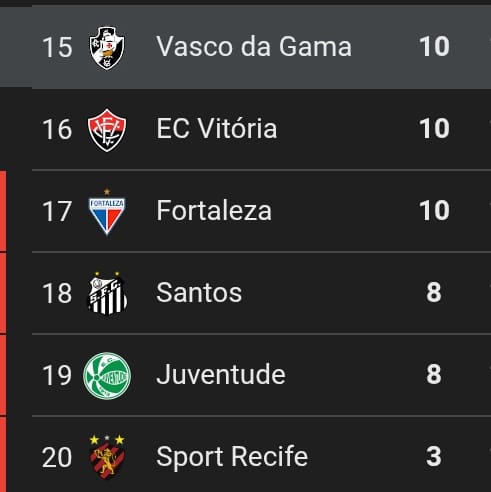Select the Fortaleza team name
The image size is (491, 492).
214,210
